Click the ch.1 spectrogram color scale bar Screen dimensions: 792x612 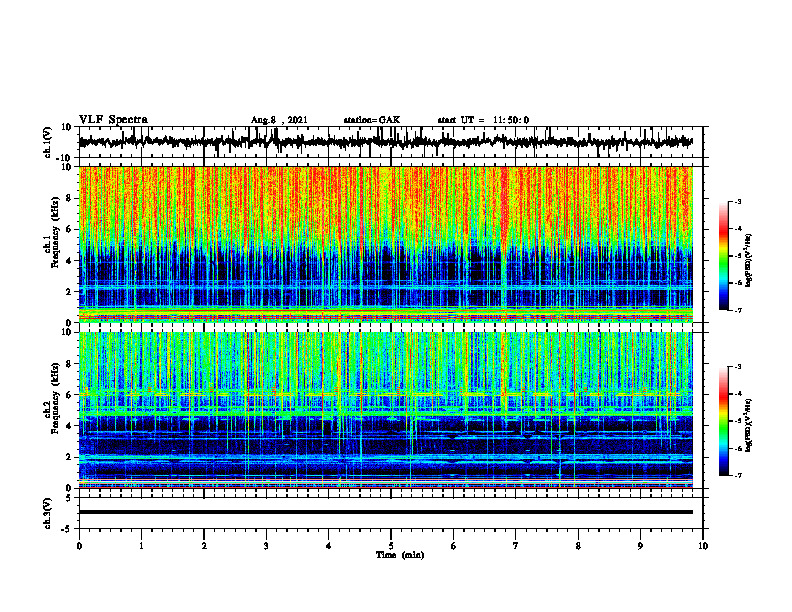(x=723, y=256)
